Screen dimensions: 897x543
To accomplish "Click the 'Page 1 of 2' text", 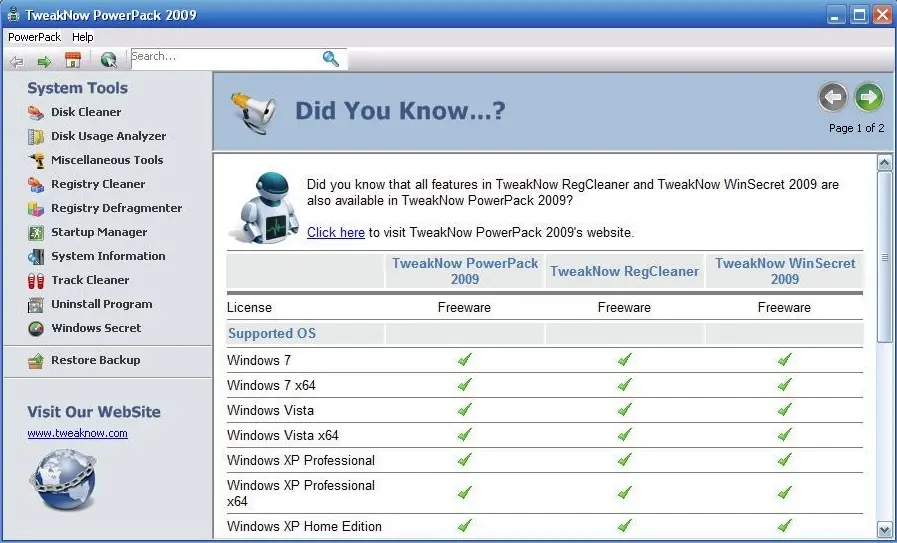I will coord(856,128).
